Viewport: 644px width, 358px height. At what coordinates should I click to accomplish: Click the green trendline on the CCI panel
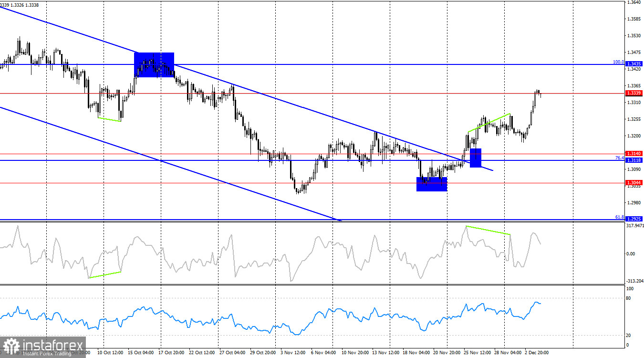488,231
